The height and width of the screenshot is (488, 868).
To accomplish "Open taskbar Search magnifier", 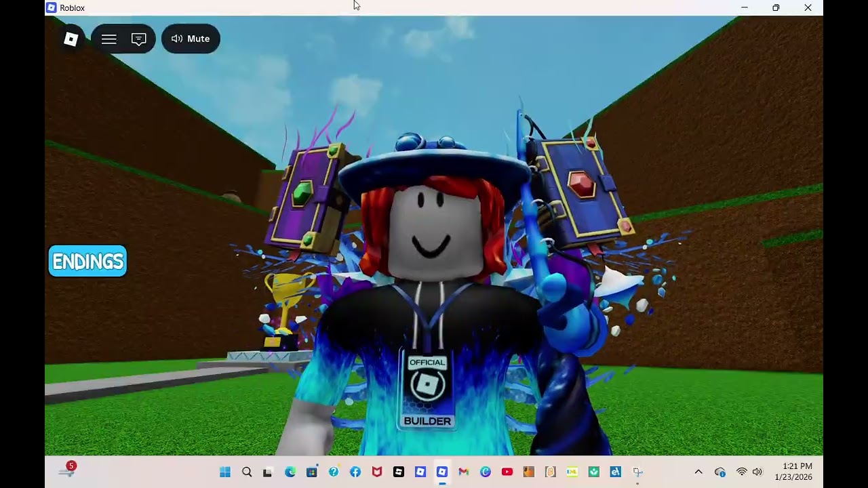I will pos(247,472).
